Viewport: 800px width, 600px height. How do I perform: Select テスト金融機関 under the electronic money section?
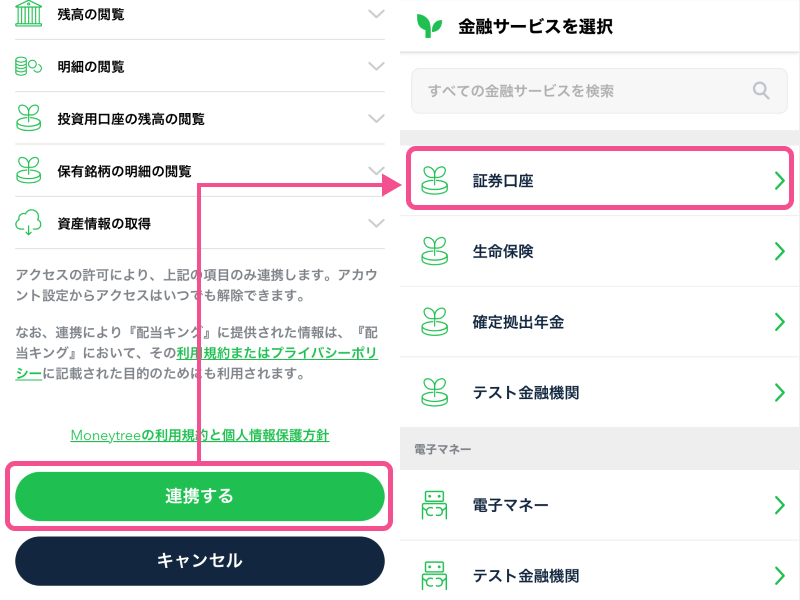click(599, 575)
